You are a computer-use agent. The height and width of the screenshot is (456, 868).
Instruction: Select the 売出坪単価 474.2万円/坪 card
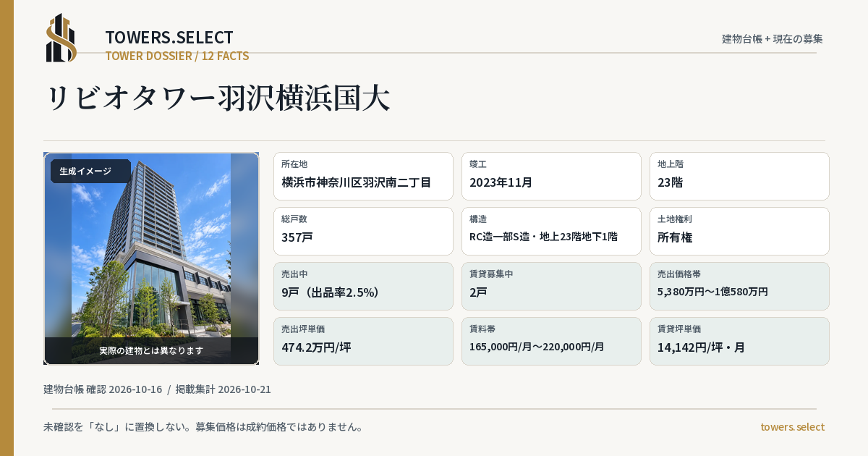click(x=363, y=341)
